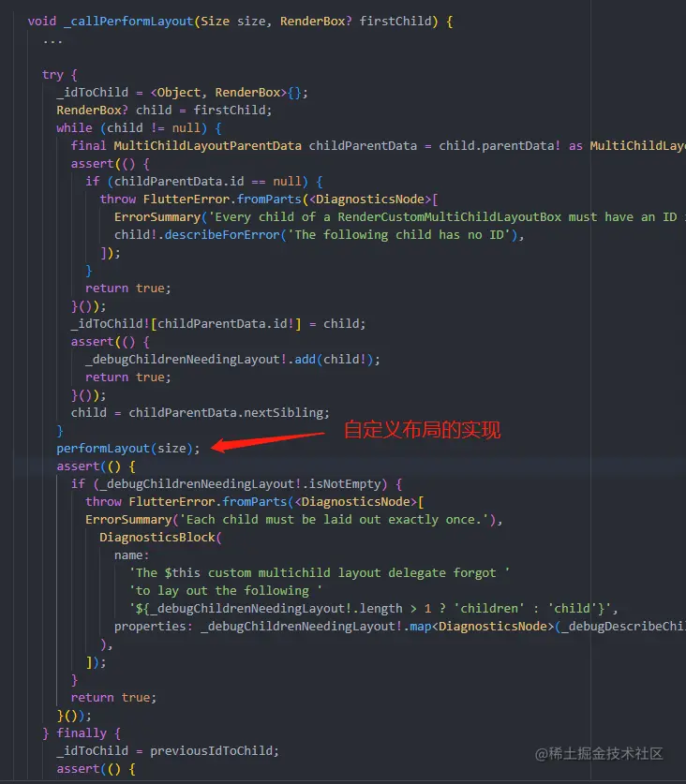This screenshot has width=686, height=784.
Task: Click the '...' ellipsis placeholder line
Action: [x=52, y=42]
